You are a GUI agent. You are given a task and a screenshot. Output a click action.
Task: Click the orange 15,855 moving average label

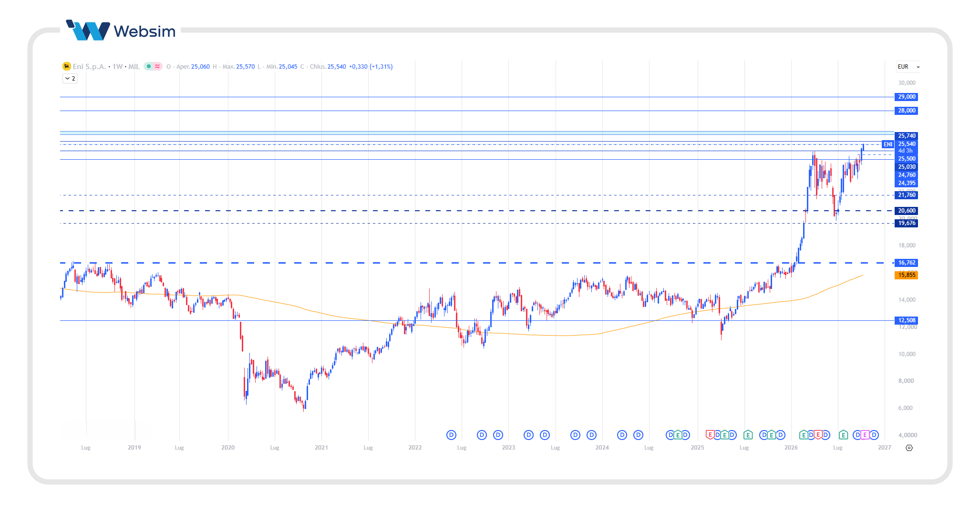[906, 275]
